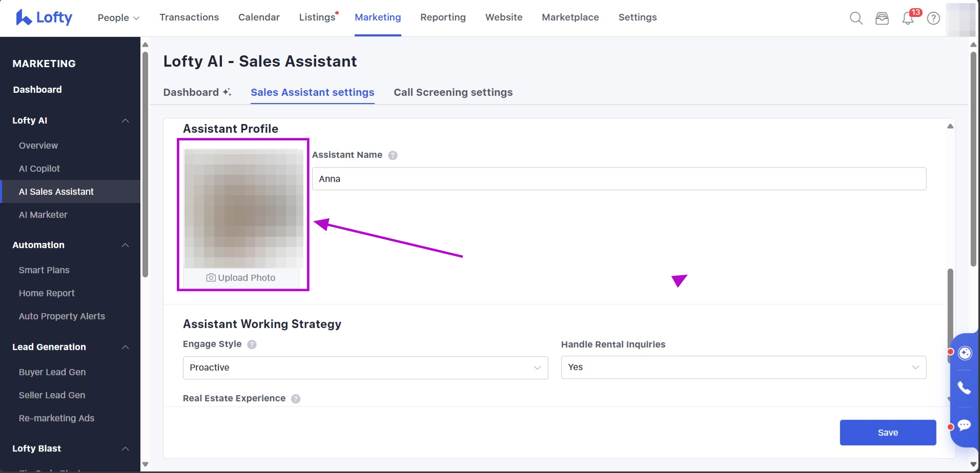Open the People dropdown menu
Screen dimensions: 980x473
[118, 17]
